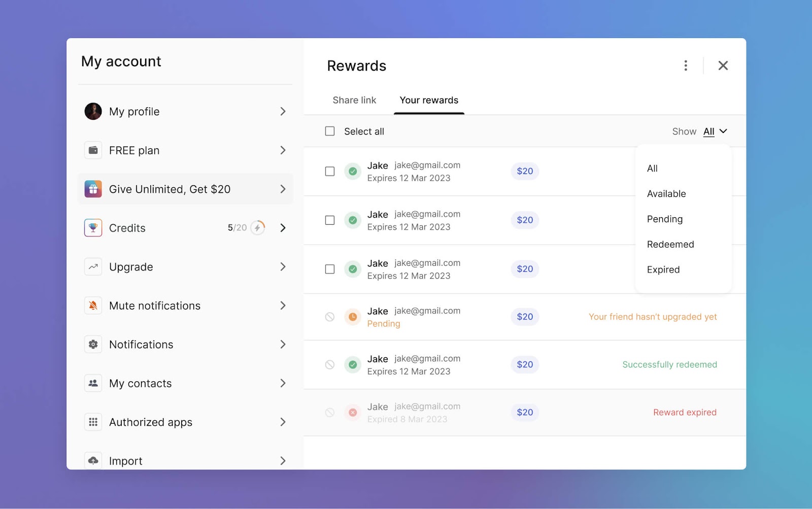Click the $20 badge on the expired row
The width and height of the screenshot is (812, 509).
pos(525,413)
